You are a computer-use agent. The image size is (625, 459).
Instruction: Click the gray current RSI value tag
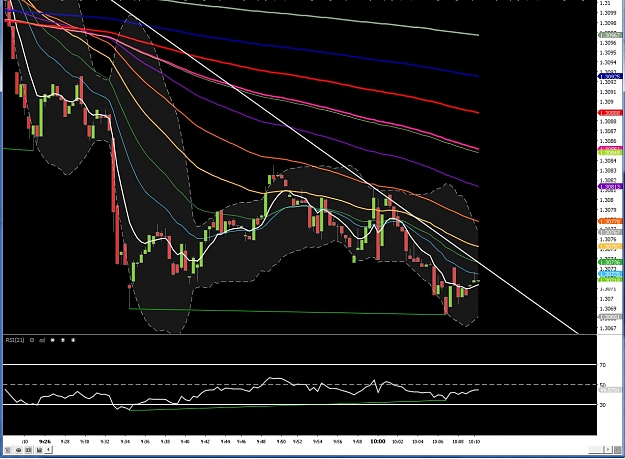611,390
